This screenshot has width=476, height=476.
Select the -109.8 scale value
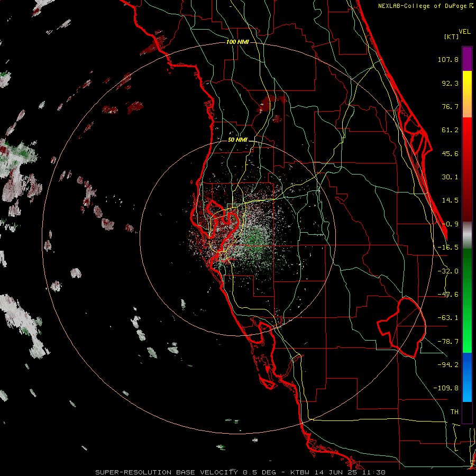coord(446,388)
